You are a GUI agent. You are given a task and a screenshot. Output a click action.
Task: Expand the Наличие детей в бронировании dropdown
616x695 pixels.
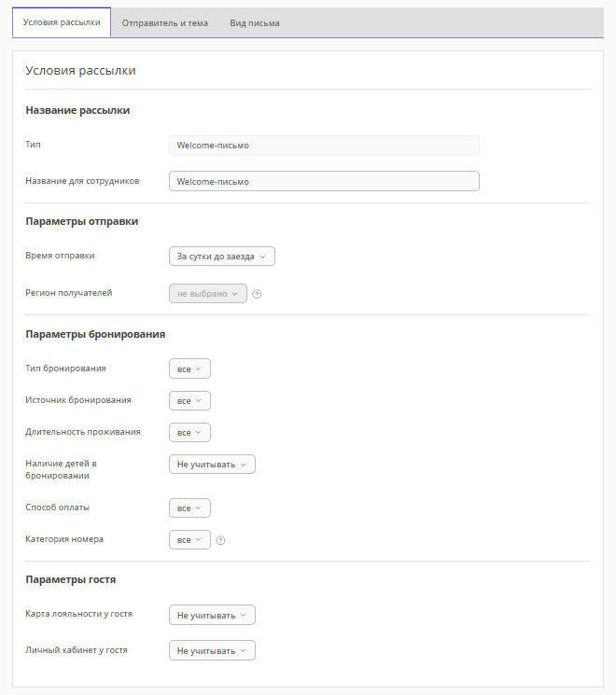(x=212, y=465)
